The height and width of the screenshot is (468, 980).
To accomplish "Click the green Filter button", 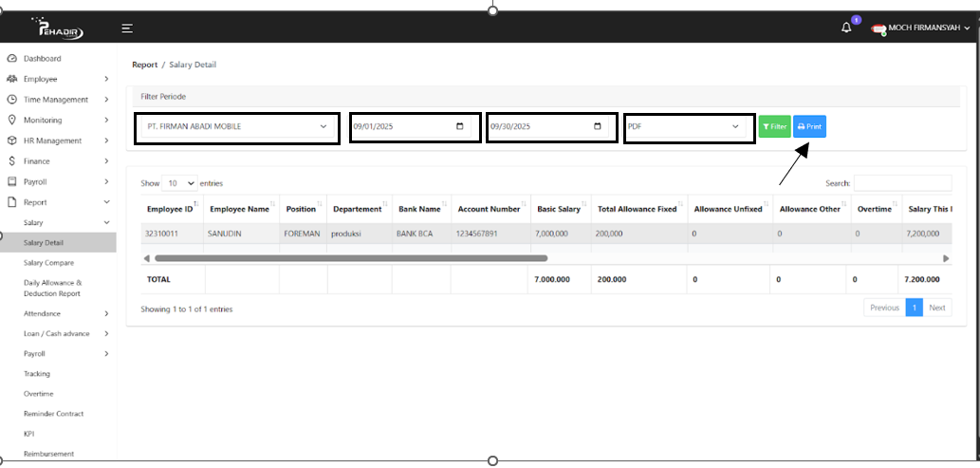I will point(774,126).
